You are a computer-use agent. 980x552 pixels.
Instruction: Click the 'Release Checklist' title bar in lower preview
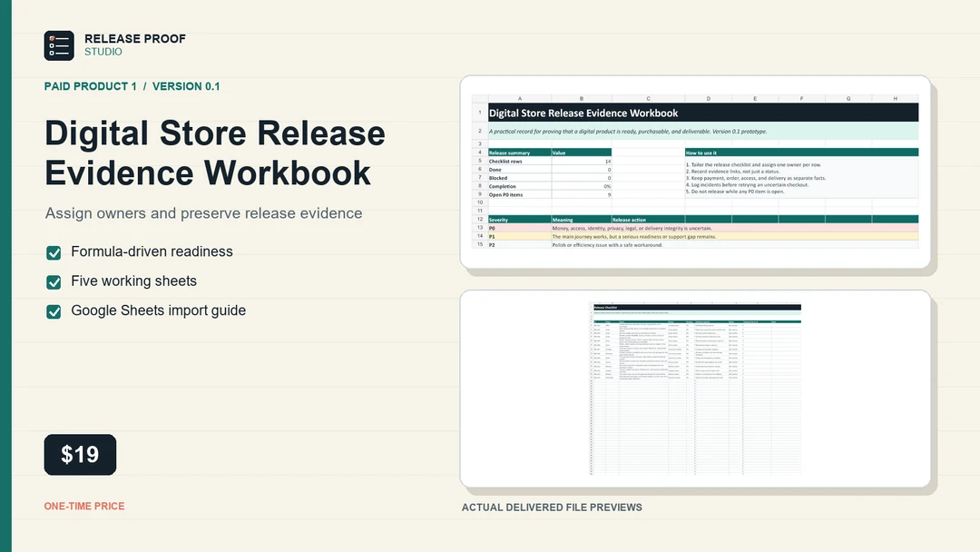(x=697, y=308)
